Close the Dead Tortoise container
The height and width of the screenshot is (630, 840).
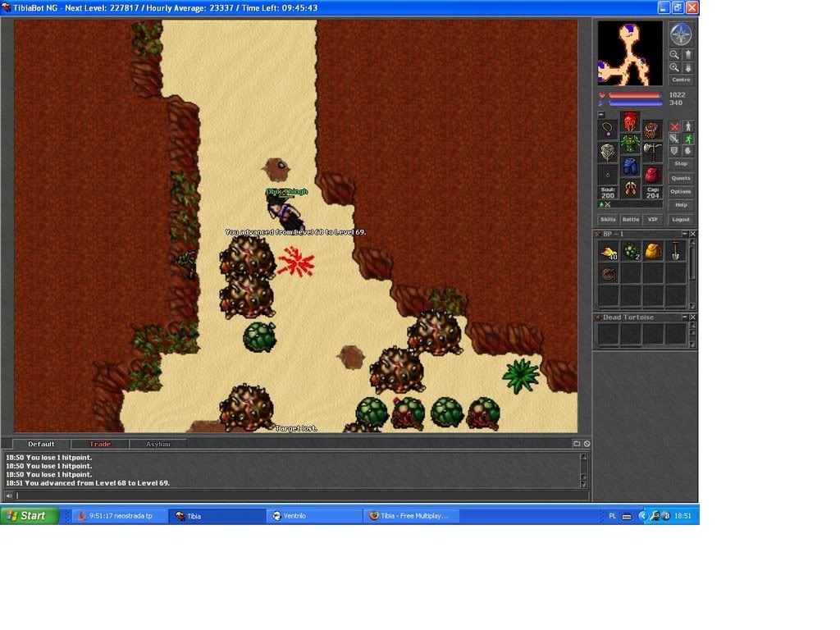click(692, 317)
